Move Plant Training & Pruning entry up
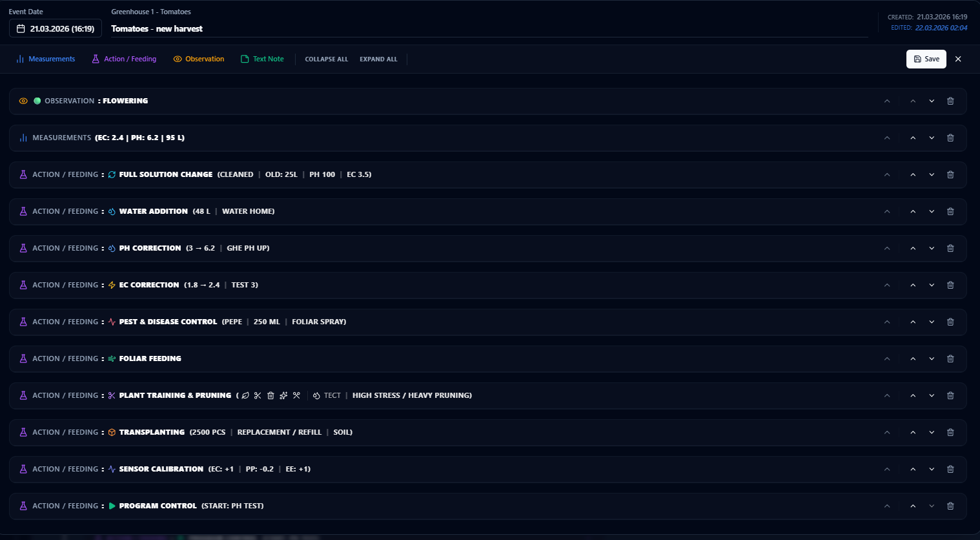 point(913,395)
